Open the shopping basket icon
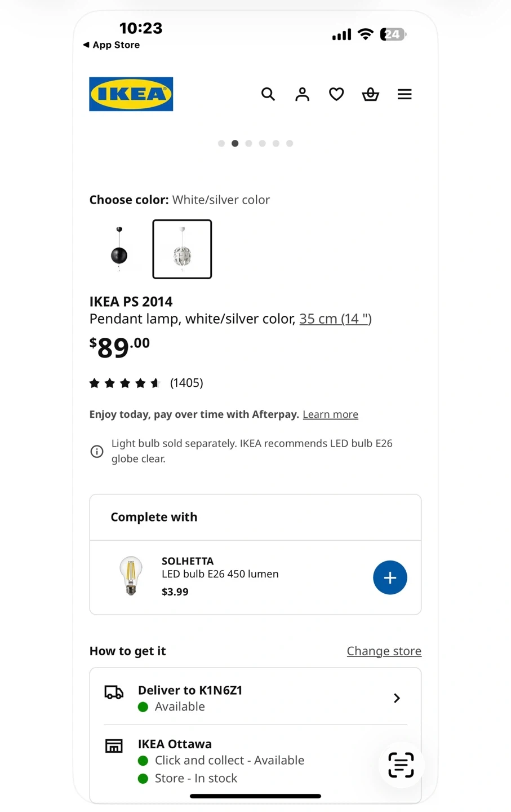Image resolution: width=511 pixels, height=812 pixels. tap(370, 94)
